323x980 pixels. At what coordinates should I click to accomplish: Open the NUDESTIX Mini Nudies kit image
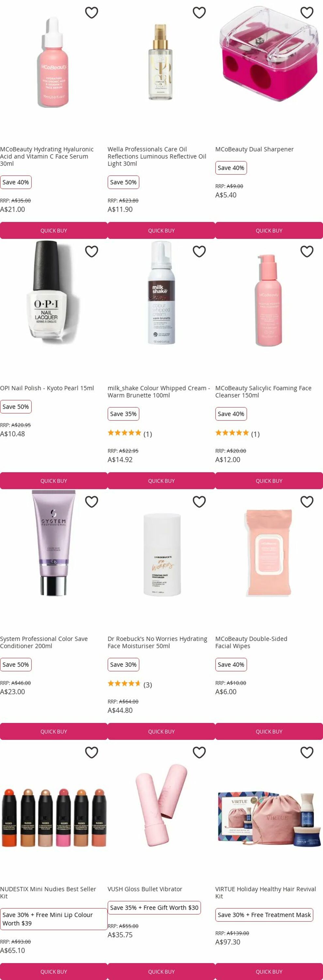54,817
